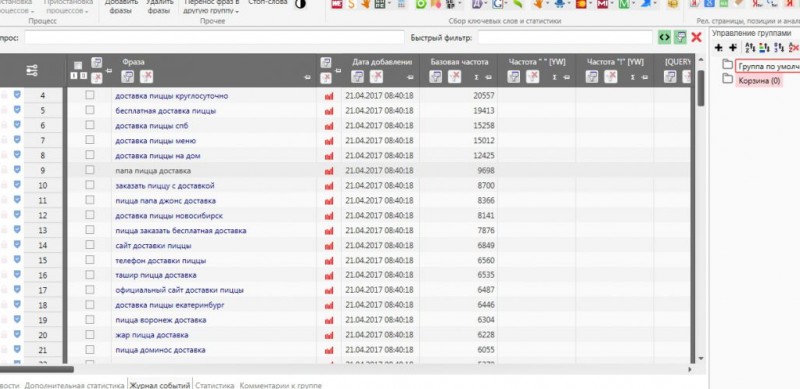Click chart icon for папа пицца доставка

(329, 171)
